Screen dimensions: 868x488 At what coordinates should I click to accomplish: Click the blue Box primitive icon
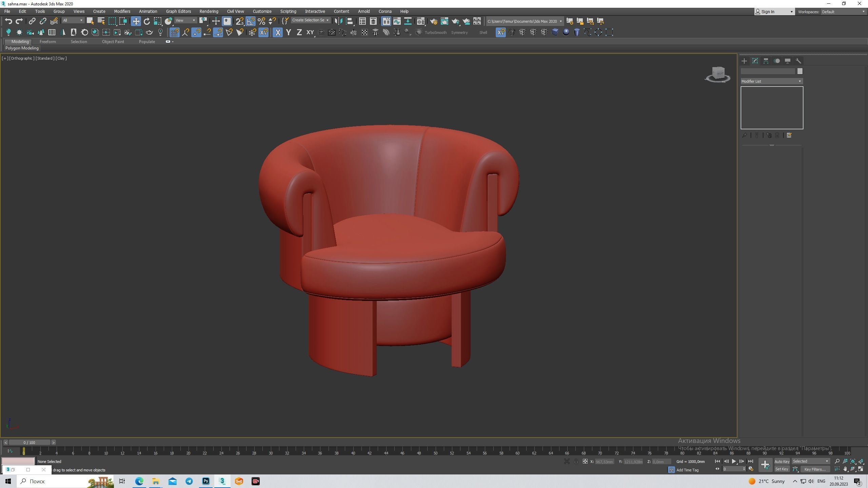click(x=555, y=32)
